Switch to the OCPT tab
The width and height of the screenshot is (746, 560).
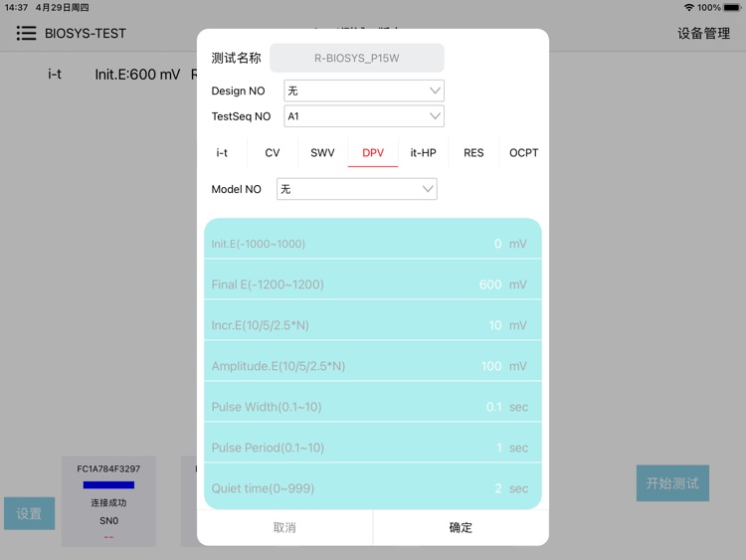point(523,153)
